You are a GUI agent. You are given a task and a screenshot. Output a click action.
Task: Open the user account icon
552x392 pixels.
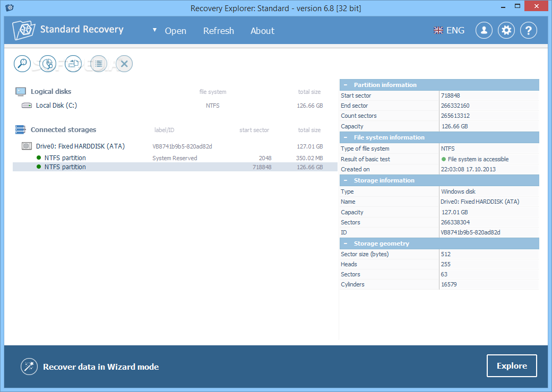coord(484,30)
